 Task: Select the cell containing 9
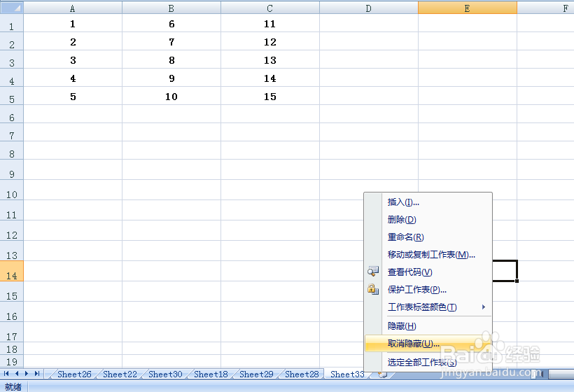[x=171, y=78]
